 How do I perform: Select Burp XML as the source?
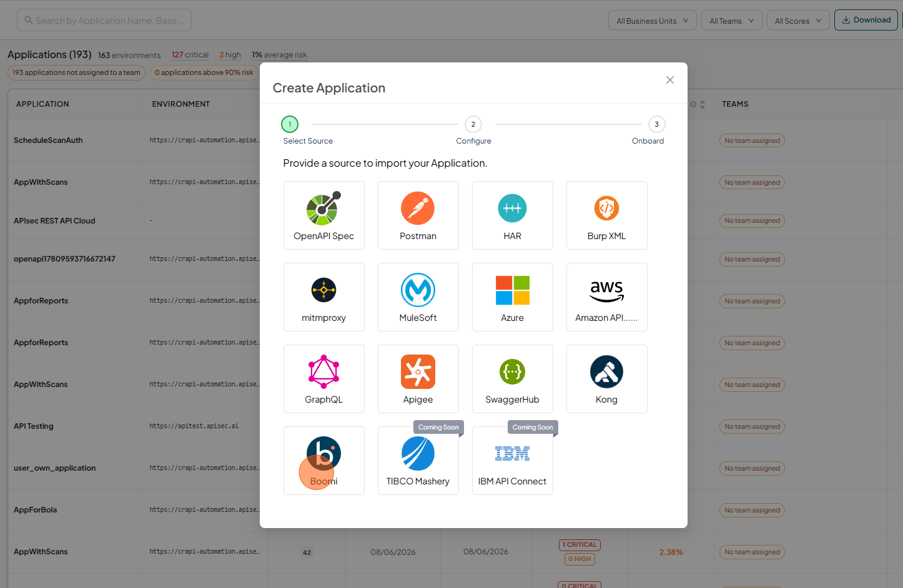[607, 215]
